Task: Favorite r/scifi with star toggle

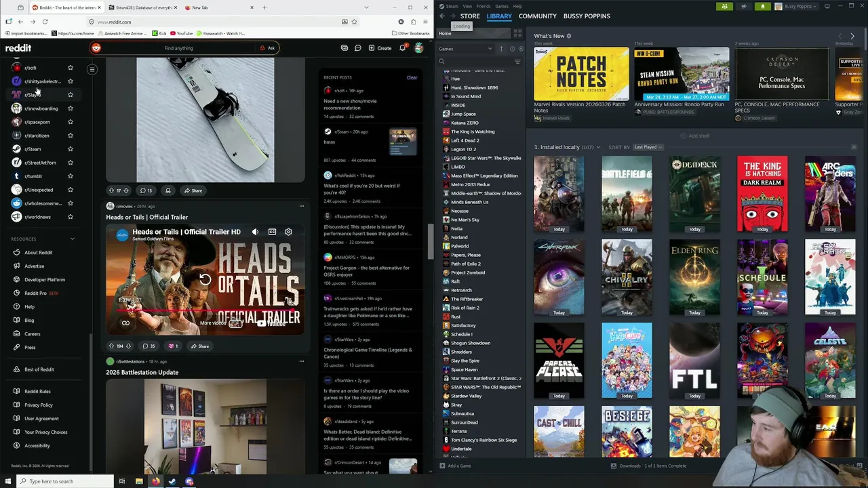Action: (70, 68)
